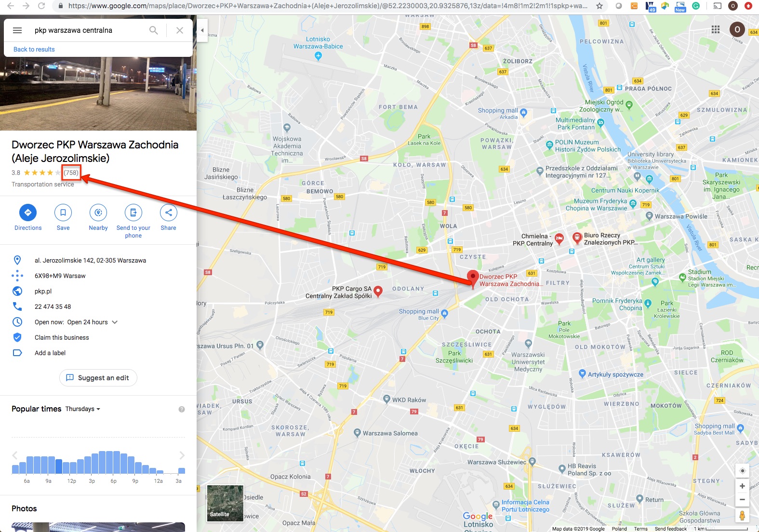Zoom in on the map

742,486
